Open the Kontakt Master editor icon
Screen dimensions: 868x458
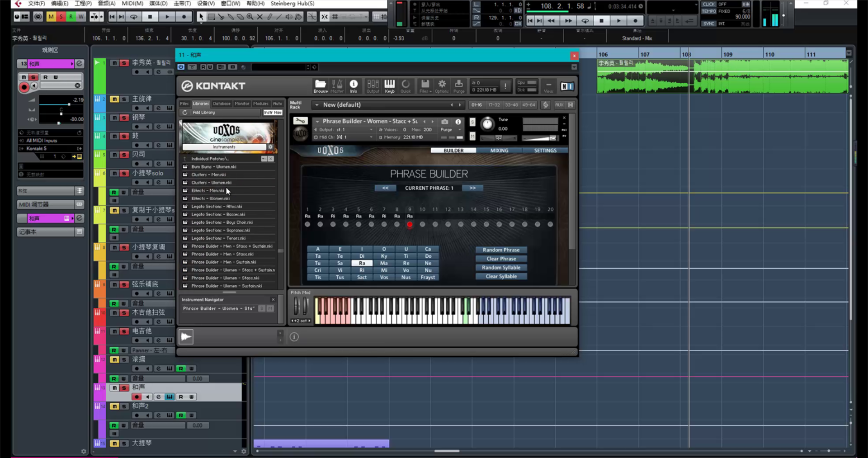click(x=337, y=85)
